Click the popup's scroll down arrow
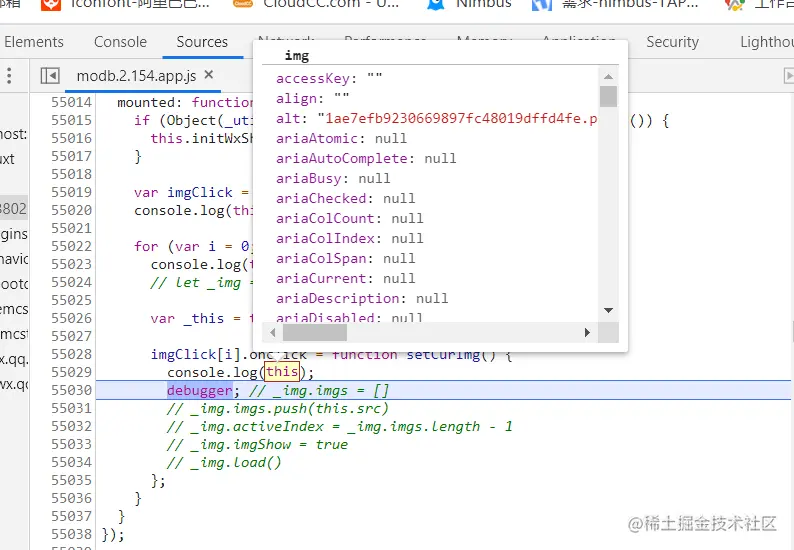 point(609,310)
